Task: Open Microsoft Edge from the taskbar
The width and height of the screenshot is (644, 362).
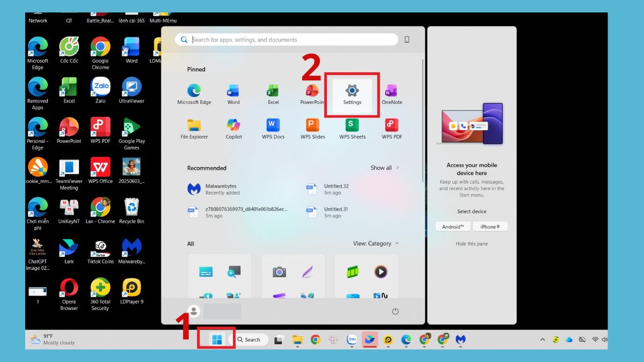Action: point(406,339)
